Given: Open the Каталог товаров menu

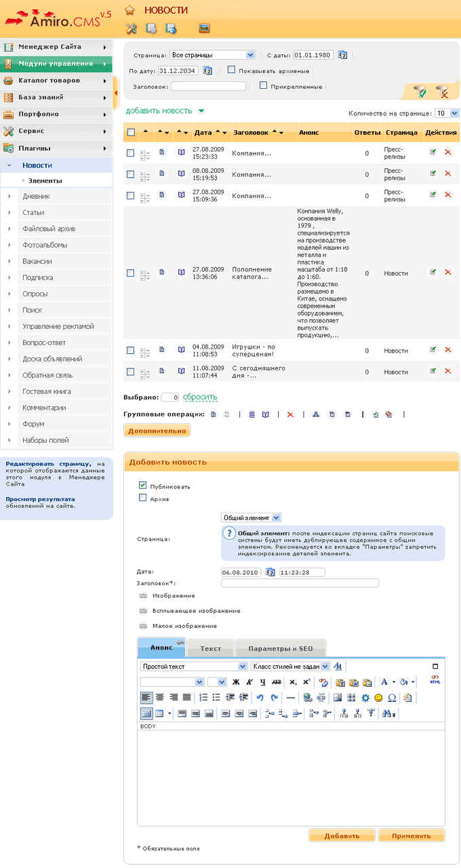Looking at the screenshot, I should point(56,81).
